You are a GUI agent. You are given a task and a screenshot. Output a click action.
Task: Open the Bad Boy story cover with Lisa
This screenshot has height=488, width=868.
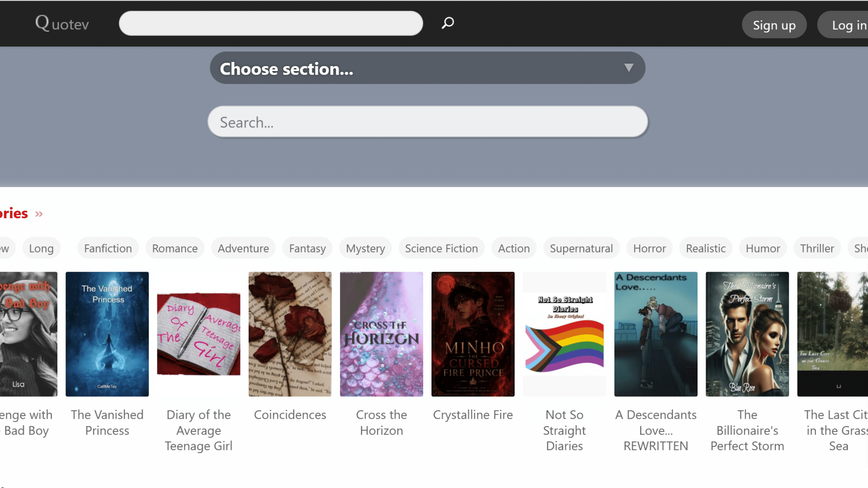[28, 334]
